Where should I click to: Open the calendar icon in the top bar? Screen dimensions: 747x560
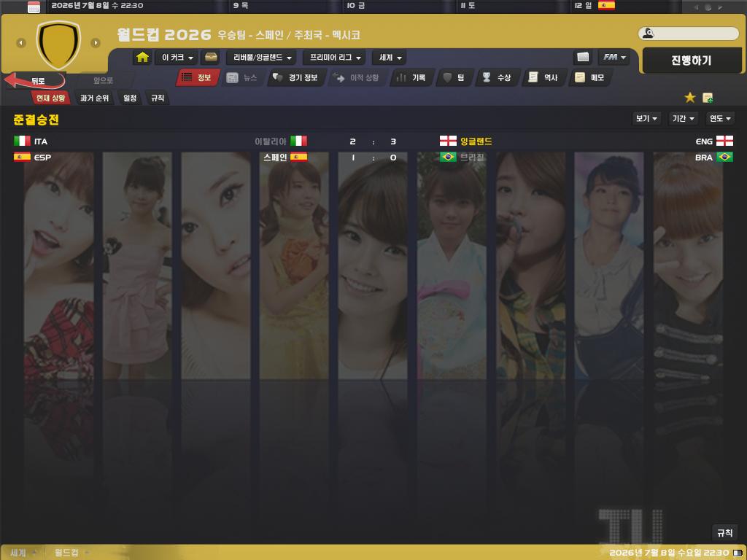click(34, 7)
